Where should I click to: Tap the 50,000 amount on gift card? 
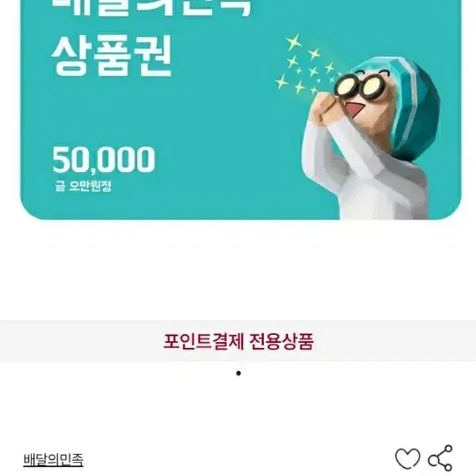point(104,160)
